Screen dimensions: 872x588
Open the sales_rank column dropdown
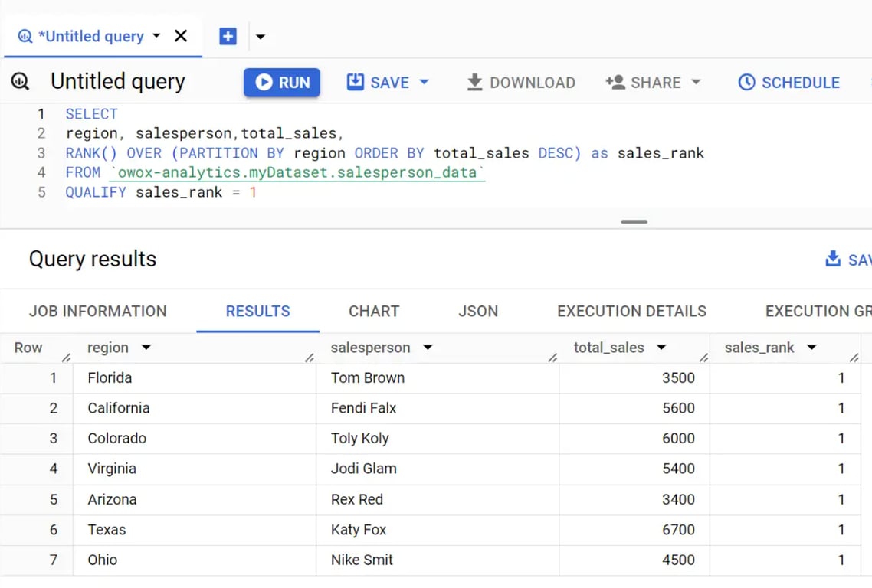pyautogui.click(x=812, y=348)
